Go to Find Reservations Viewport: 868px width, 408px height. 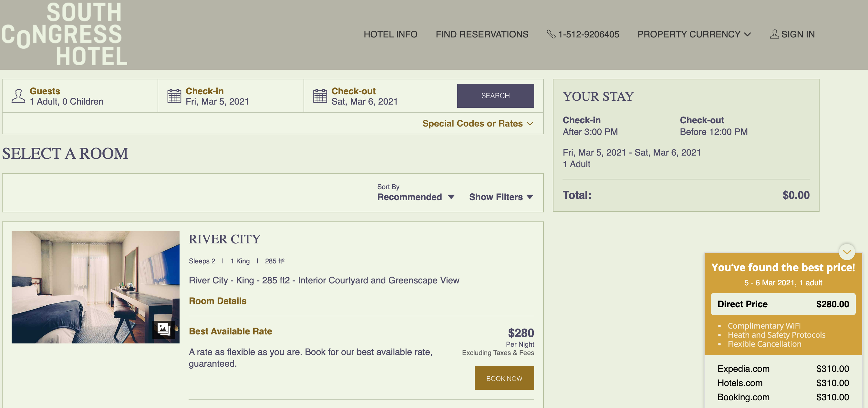tap(482, 34)
